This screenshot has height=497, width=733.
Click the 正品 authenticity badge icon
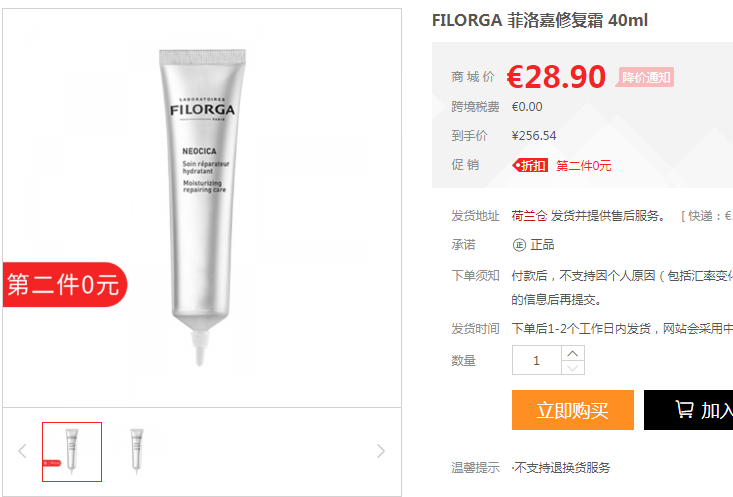click(519, 245)
